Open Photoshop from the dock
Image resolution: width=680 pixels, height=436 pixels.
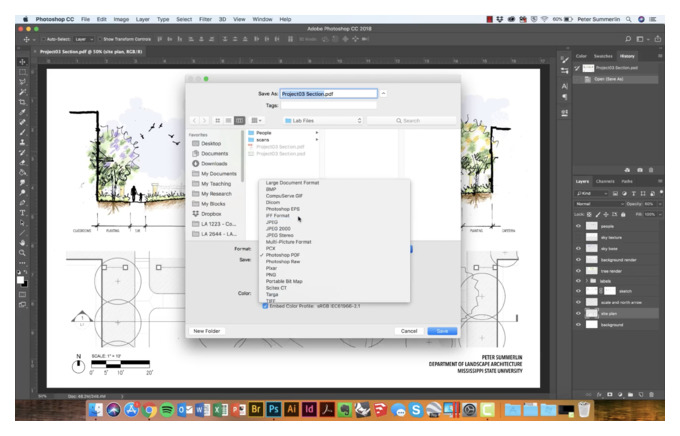(x=274, y=409)
